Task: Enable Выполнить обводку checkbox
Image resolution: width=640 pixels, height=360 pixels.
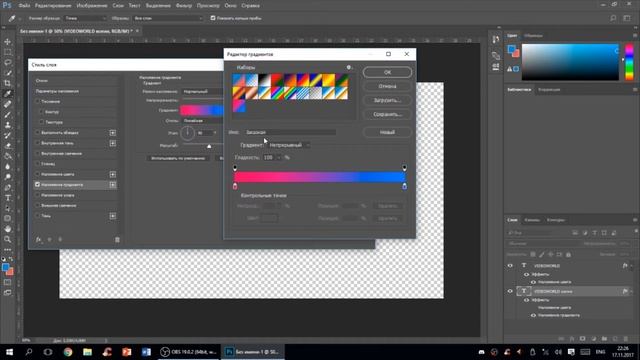Action: click(x=38, y=133)
